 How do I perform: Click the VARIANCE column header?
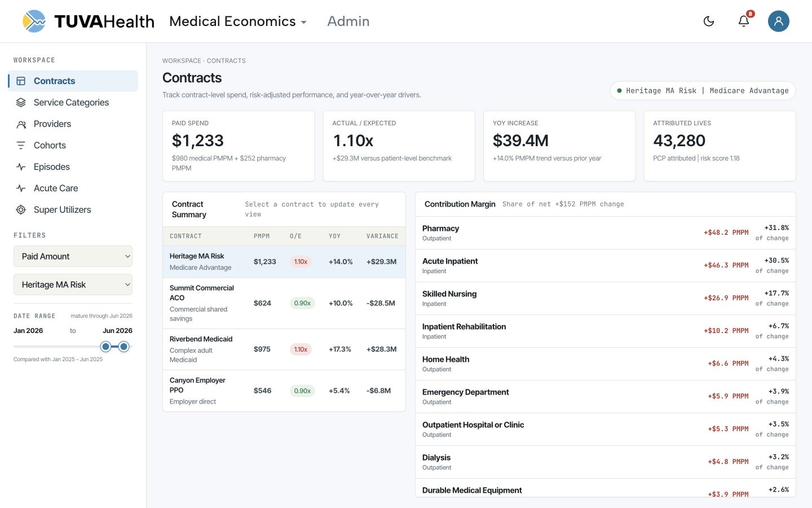[x=382, y=236]
